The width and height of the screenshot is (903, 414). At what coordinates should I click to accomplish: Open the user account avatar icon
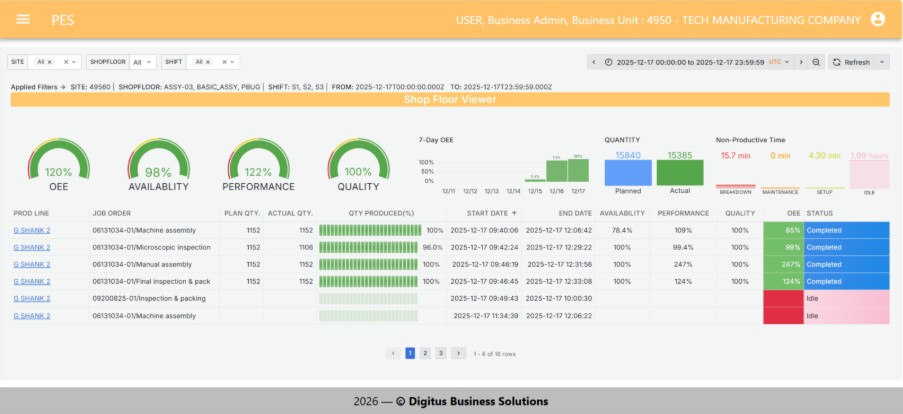tap(878, 19)
